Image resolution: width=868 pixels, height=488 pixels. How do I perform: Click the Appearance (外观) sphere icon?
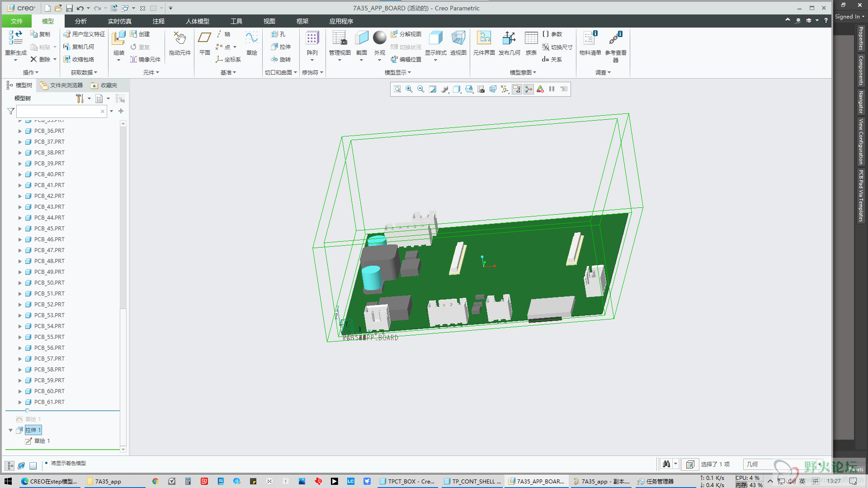click(380, 38)
